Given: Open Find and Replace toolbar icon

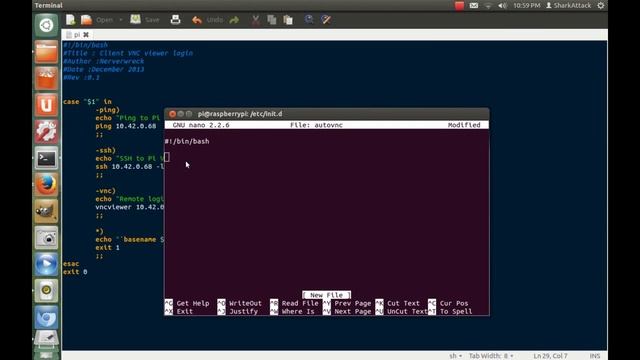Looking at the screenshot, I should coord(326,20).
